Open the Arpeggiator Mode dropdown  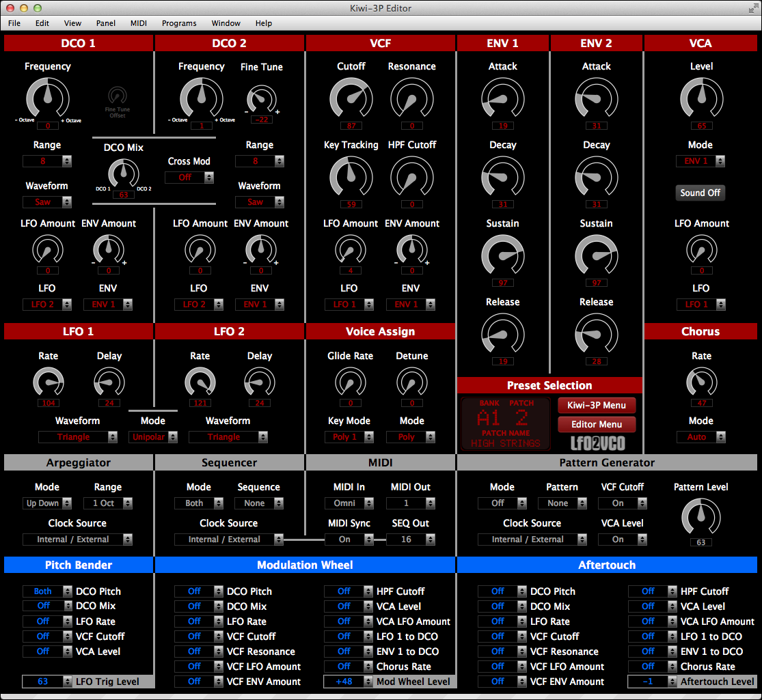click(x=48, y=503)
